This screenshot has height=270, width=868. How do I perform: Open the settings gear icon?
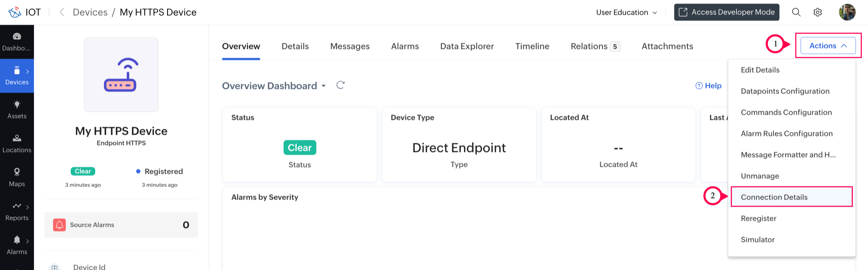pyautogui.click(x=817, y=12)
